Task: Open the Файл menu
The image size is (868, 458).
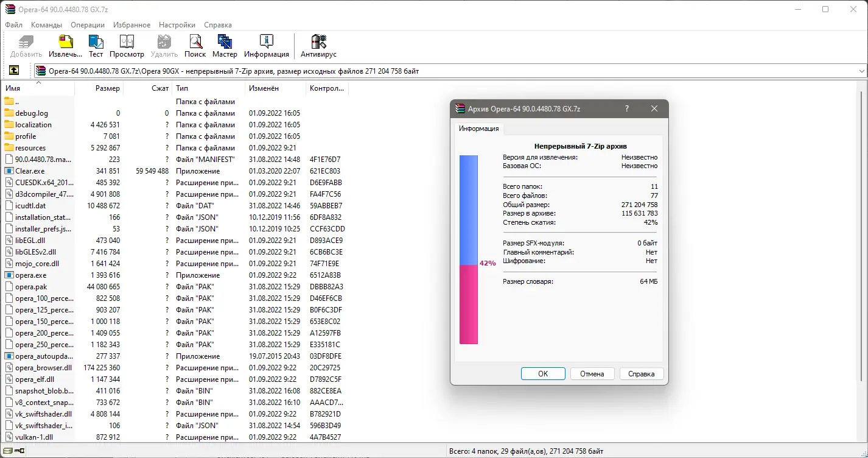Action: pos(13,25)
